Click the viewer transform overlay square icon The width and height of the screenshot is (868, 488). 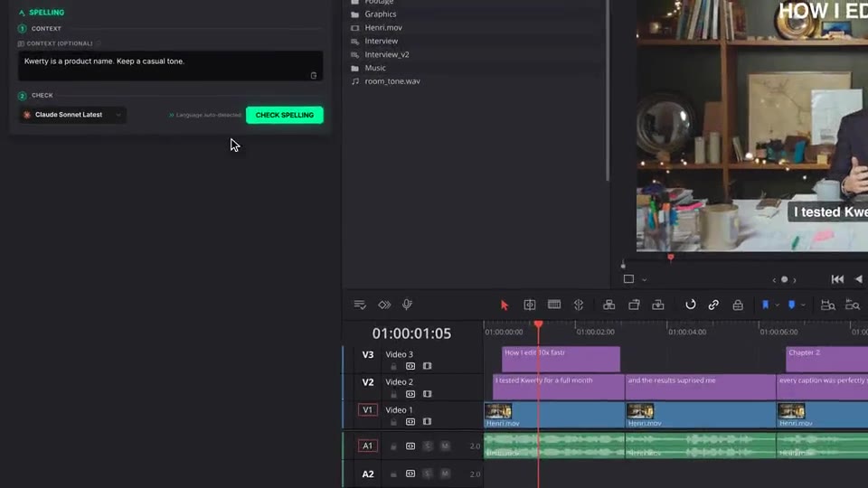coord(629,279)
